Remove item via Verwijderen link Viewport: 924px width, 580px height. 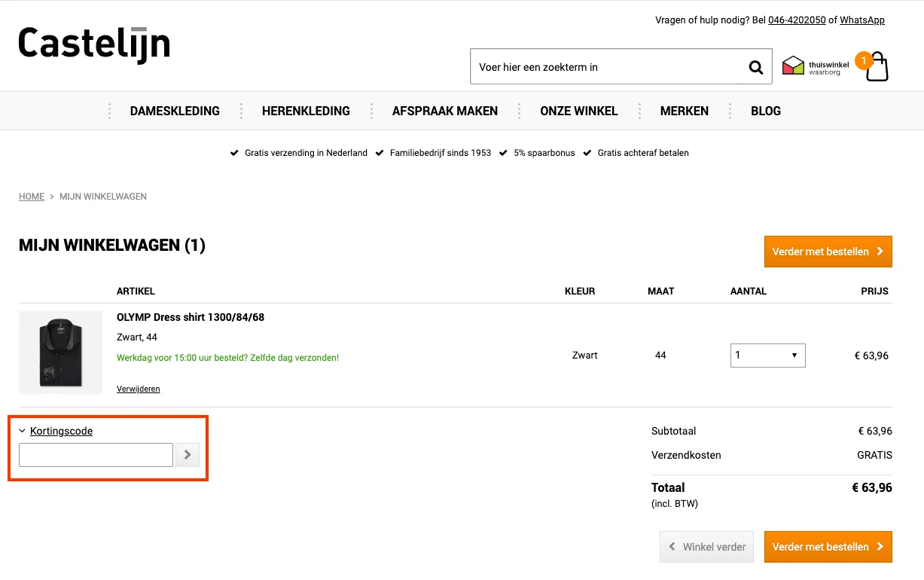coord(138,389)
